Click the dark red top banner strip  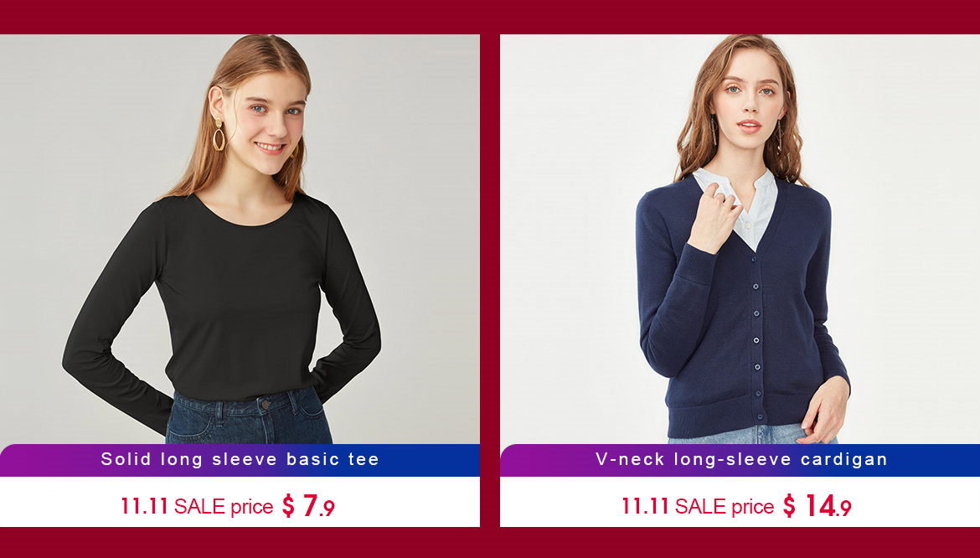(x=490, y=17)
